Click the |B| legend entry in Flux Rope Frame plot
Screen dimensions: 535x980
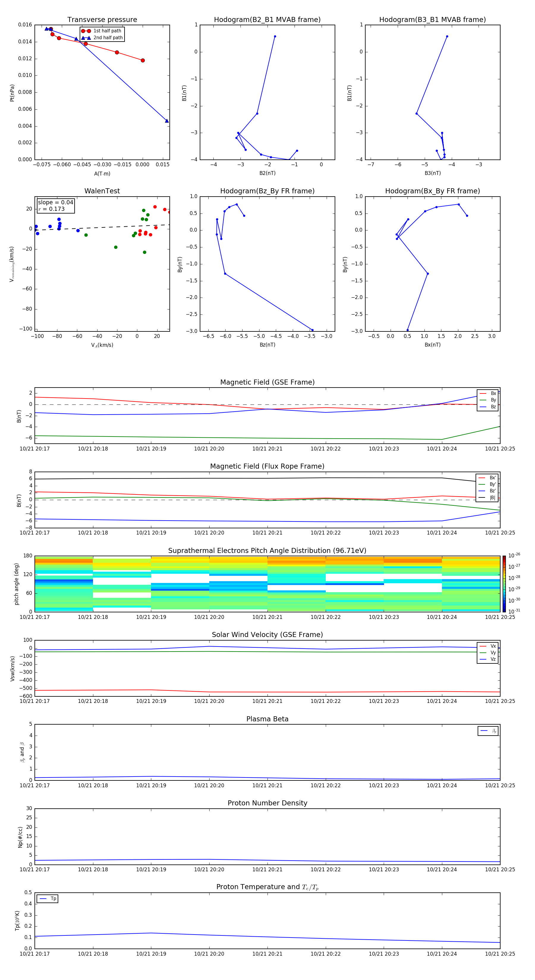coord(487,498)
